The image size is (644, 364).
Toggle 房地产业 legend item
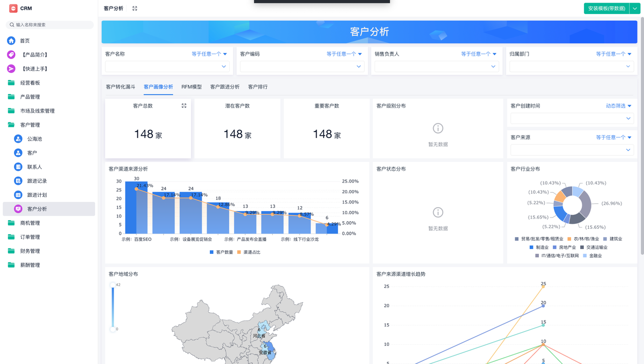click(x=564, y=247)
